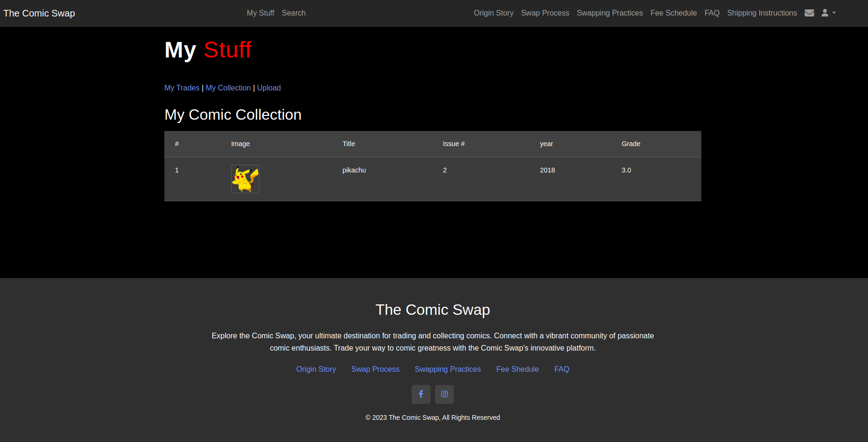Image resolution: width=868 pixels, height=442 pixels.
Task: Go to The Comic Swap home brand
Action: [x=39, y=13]
